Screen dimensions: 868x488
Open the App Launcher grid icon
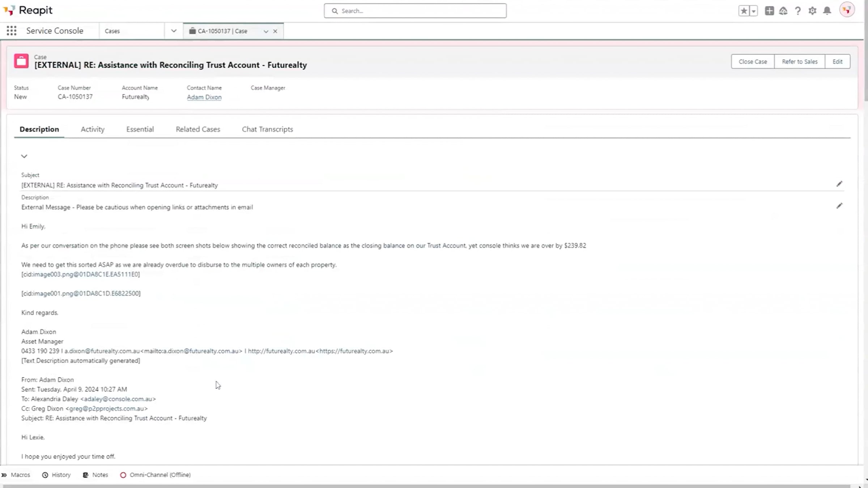point(12,31)
